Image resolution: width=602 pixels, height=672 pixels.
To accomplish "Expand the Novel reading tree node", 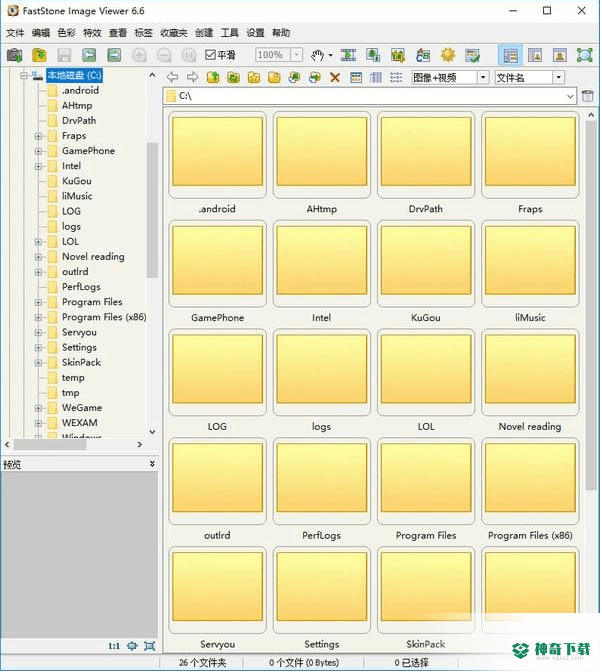I will click(38, 257).
